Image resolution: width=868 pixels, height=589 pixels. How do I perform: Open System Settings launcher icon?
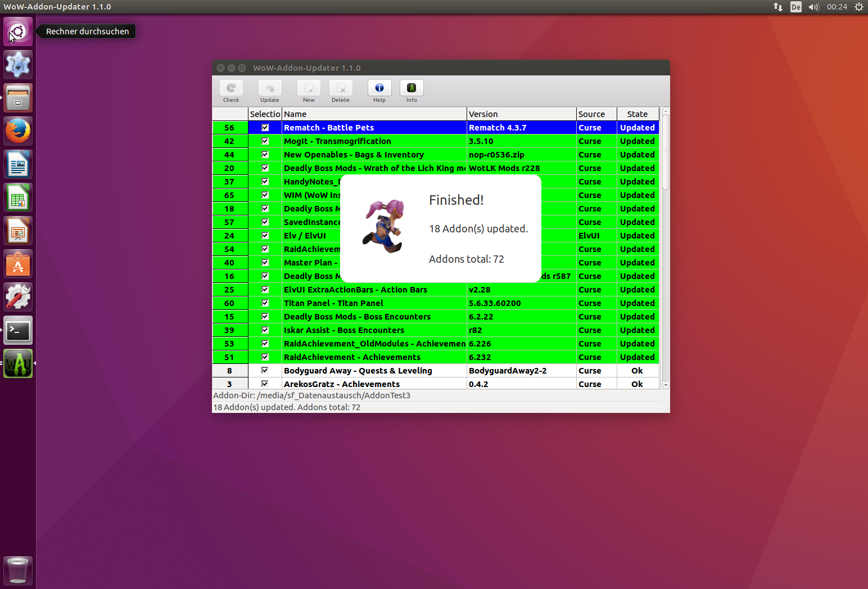point(18,297)
